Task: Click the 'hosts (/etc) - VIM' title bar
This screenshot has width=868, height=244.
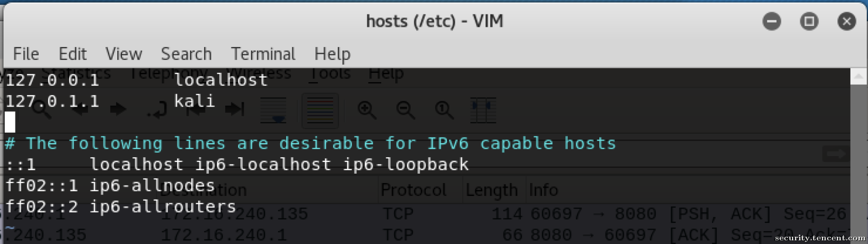Action: pos(435,21)
